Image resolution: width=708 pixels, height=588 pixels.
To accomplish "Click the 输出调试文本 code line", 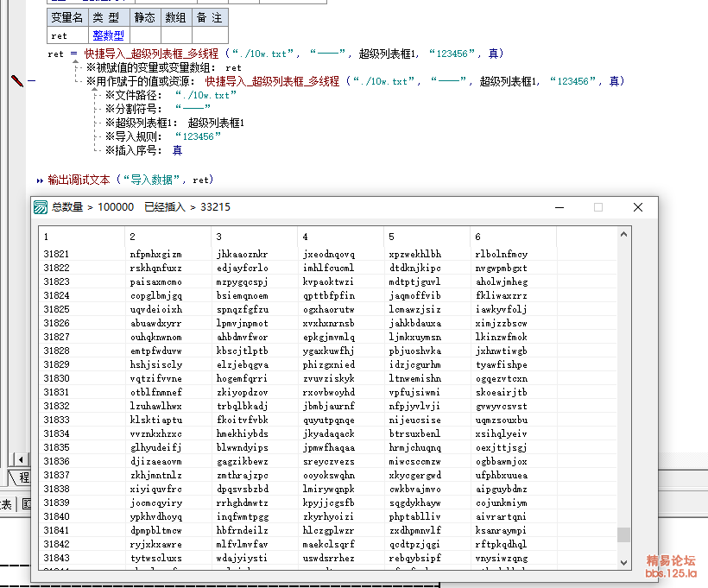I will (x=130, y=180).
